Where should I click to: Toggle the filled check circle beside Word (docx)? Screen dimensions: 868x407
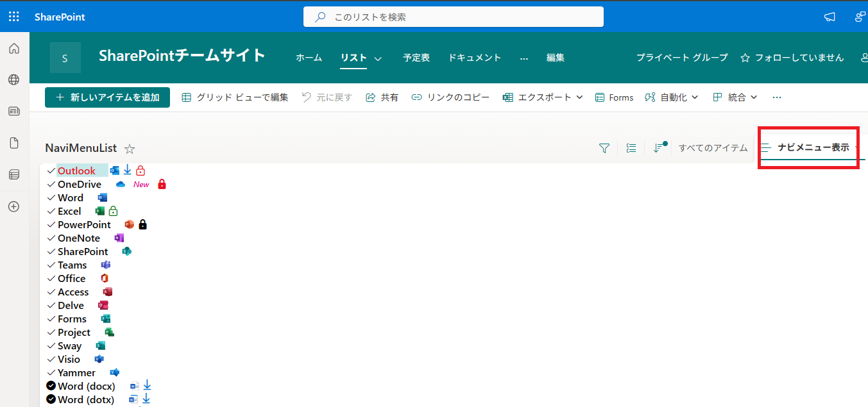tap(51, 386)
